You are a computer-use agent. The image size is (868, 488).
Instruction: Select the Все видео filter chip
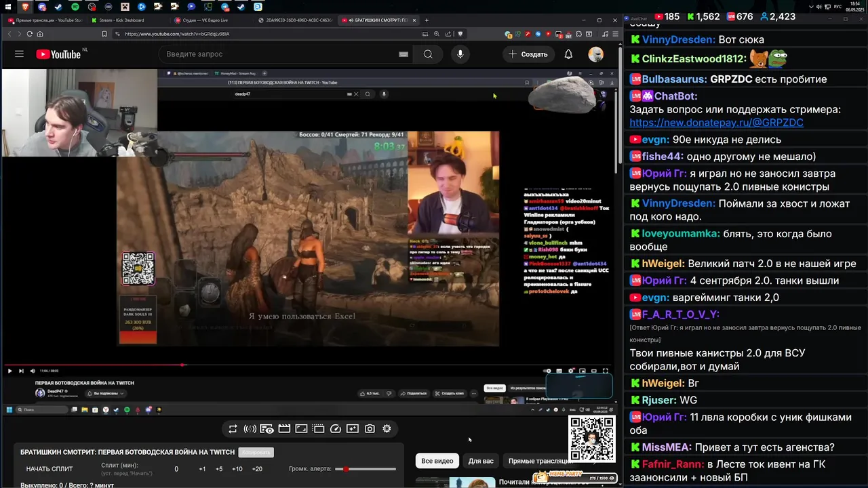tap(437, 461)
